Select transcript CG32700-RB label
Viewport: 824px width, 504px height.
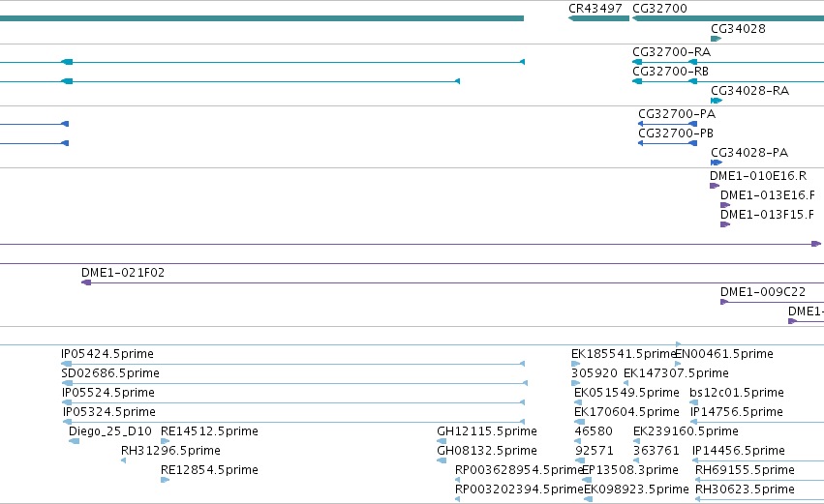[x=670, y=72]
